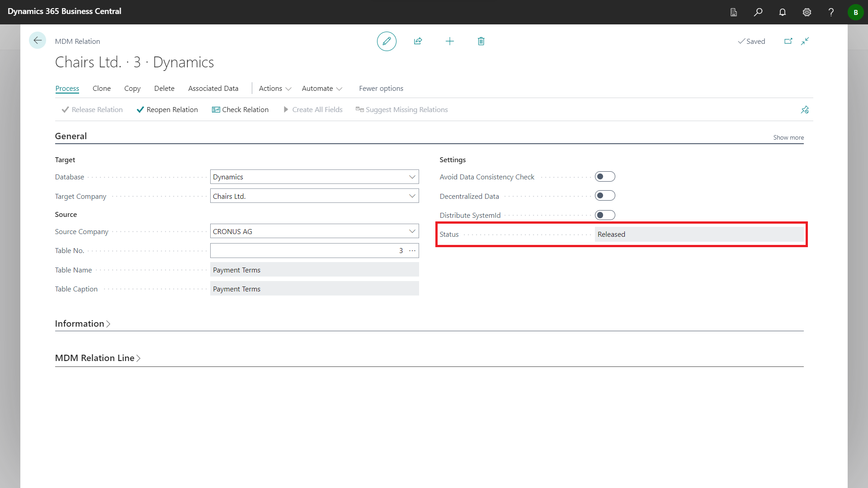Click the collapse page arrows icon
This screenshot has height=488, width=868.
pos(805,41)
